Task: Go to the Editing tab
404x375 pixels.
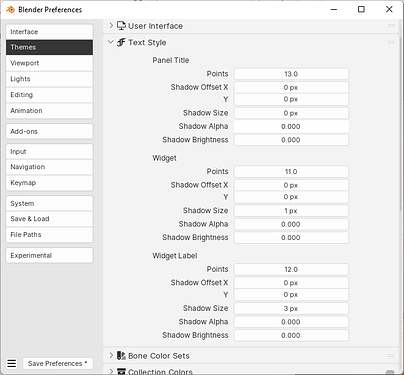Action: (49, 95)
